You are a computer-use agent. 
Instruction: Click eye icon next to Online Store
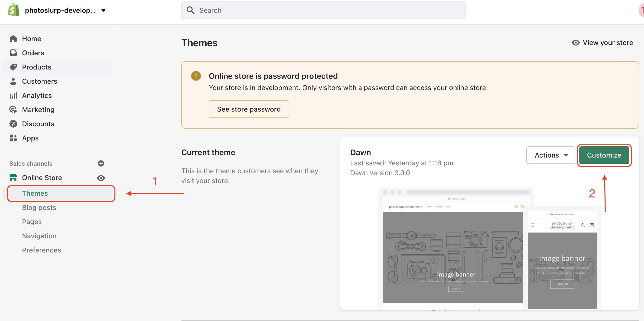[x=101, y=178]
